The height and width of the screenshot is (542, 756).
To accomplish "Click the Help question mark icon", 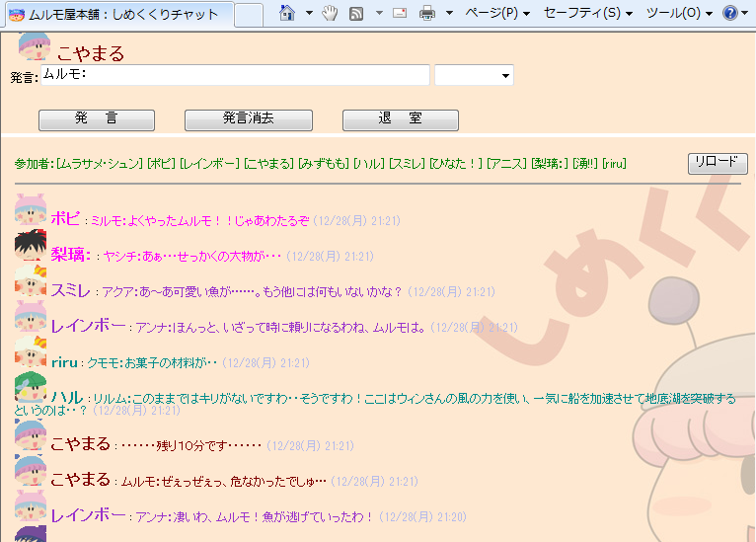I will 729,14.
